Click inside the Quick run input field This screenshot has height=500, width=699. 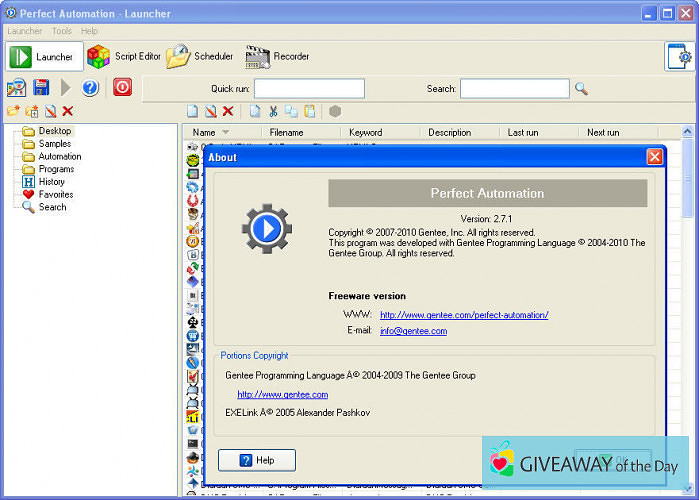click(309, 89)
